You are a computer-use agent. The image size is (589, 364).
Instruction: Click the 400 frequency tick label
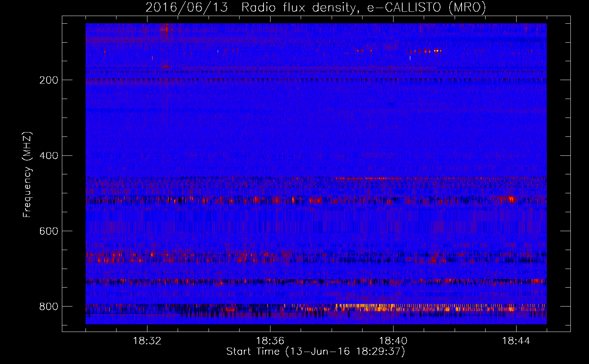click(48, 156)
